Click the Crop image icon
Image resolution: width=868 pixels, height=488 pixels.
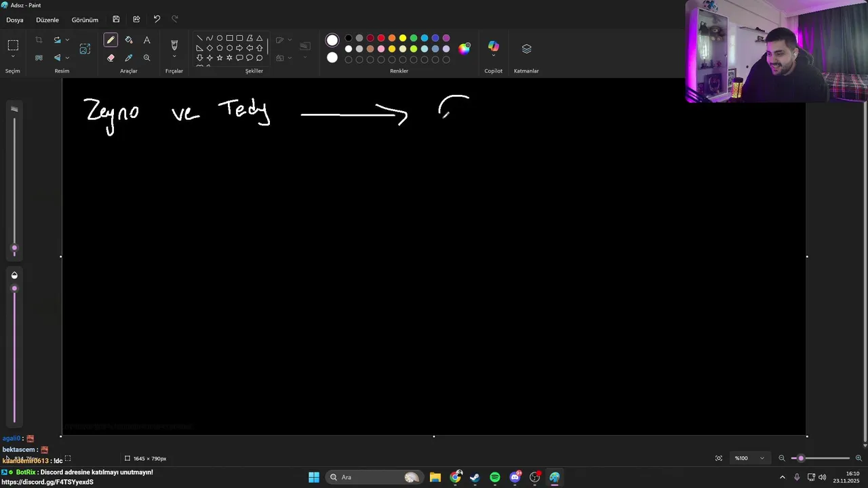(x=39, y=40)
